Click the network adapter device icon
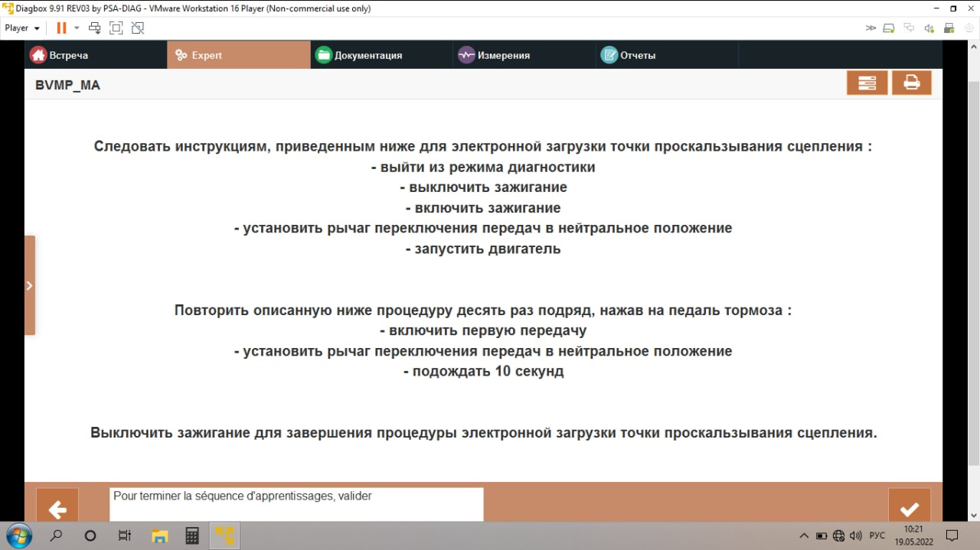The width and height of the screenshot is (980, 550). (909, 28)
